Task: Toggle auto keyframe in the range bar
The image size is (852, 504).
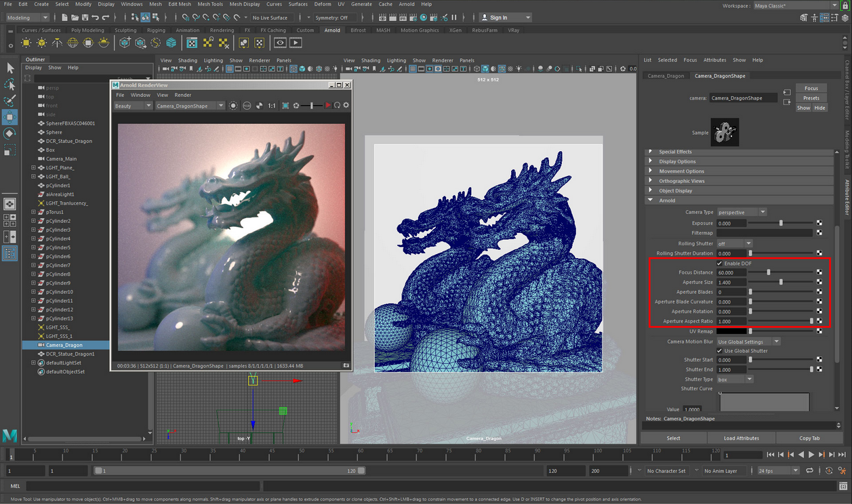Action: 829,471
